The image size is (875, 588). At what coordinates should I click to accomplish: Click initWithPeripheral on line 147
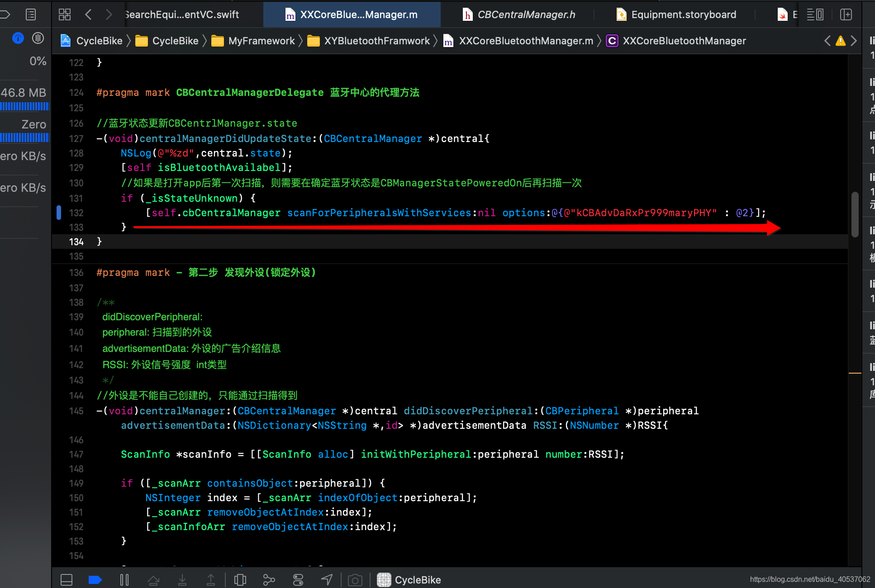415,454
